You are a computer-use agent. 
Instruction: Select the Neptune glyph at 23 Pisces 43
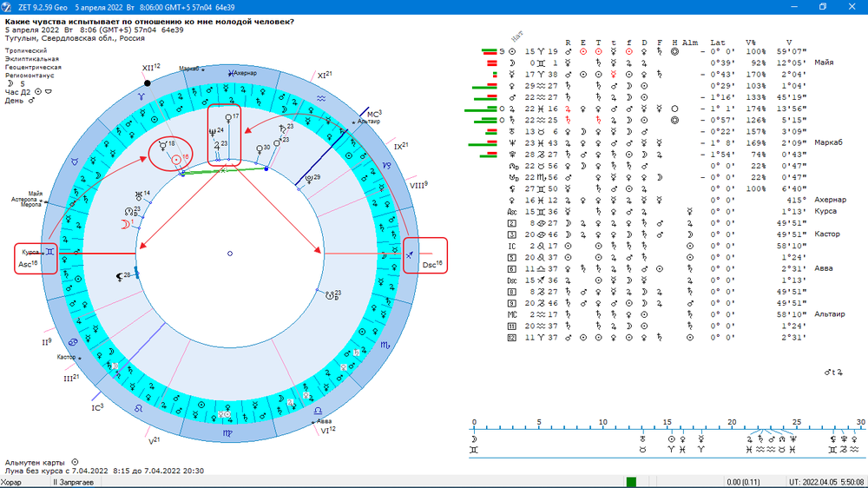pyautogui.click(x=512, y=143)
